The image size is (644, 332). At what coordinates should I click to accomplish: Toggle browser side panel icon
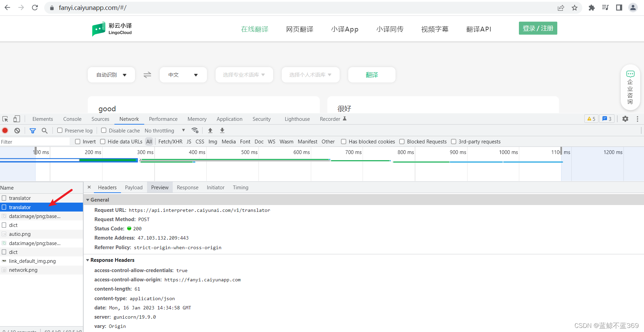pos(619,8)
